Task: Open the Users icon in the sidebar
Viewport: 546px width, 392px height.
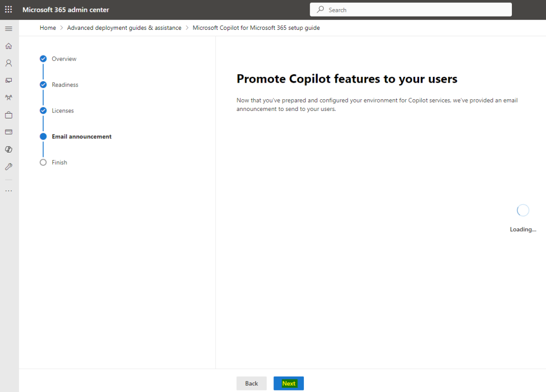Action: 9,63
